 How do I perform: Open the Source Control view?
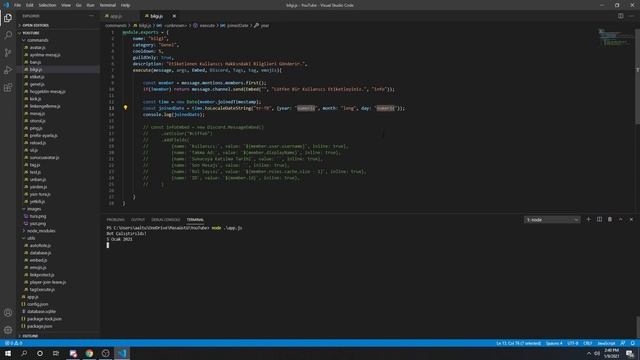(x=8, y=53)
